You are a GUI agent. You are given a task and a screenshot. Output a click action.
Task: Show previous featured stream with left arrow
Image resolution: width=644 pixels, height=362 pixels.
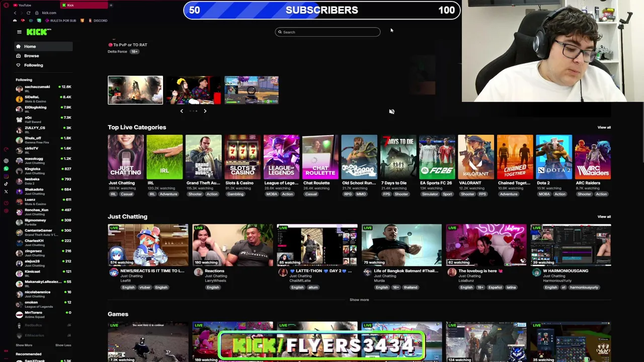(182, 111)
